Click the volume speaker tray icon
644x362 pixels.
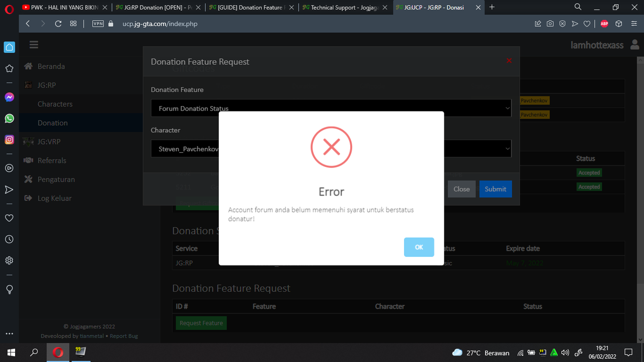pos(565,353)
